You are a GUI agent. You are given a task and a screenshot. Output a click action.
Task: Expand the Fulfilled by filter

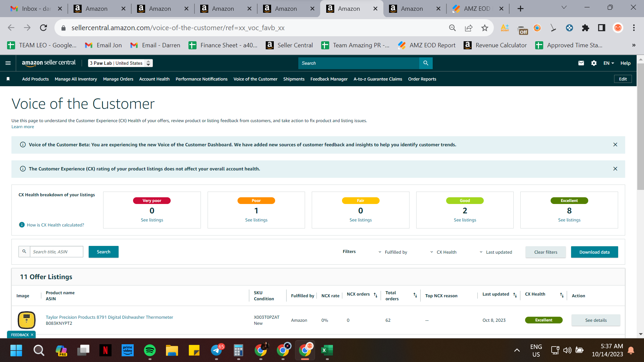pos(393,252)
